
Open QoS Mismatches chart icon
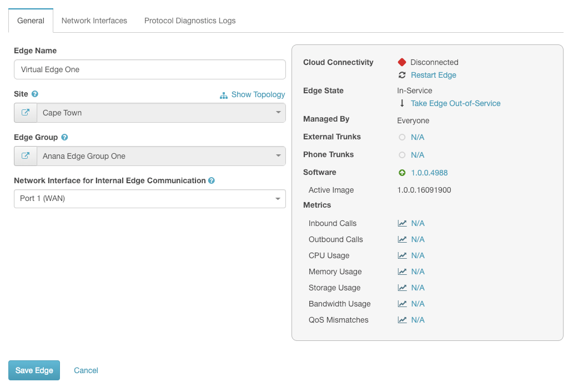pos(402,320)
